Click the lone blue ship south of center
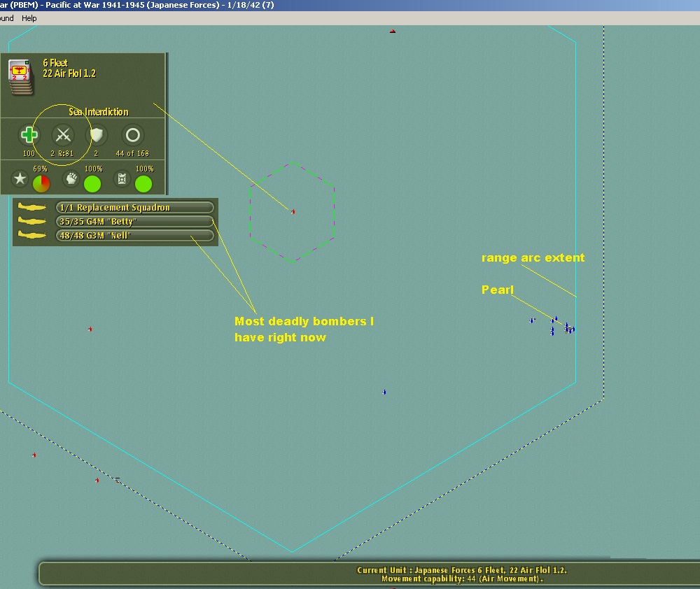Screen dimensions: 700x589 click(384, 392)
